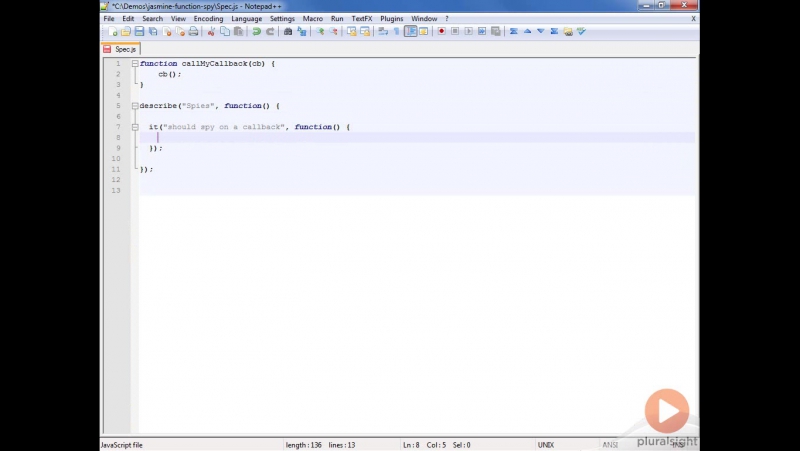Start macro recording with the red dot

(441, 32)
